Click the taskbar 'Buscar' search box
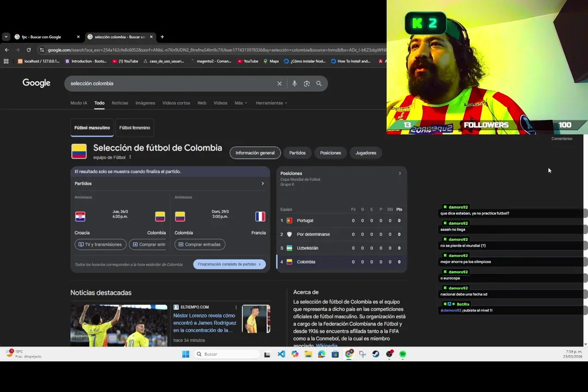Viewport: 588px width, 392px height. pos(227,354)
